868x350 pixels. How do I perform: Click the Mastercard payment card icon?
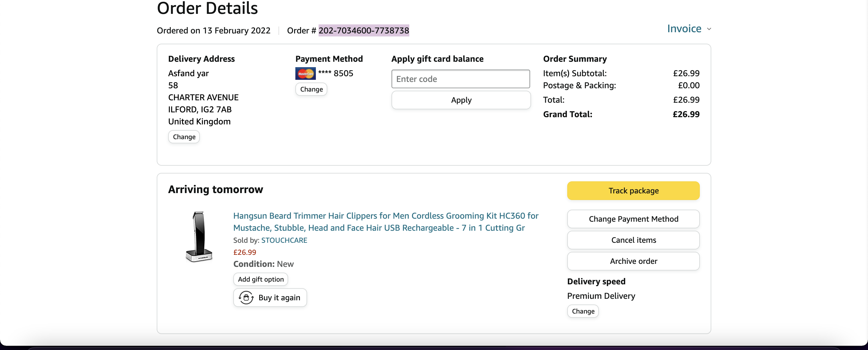click(x=305, y=73)
